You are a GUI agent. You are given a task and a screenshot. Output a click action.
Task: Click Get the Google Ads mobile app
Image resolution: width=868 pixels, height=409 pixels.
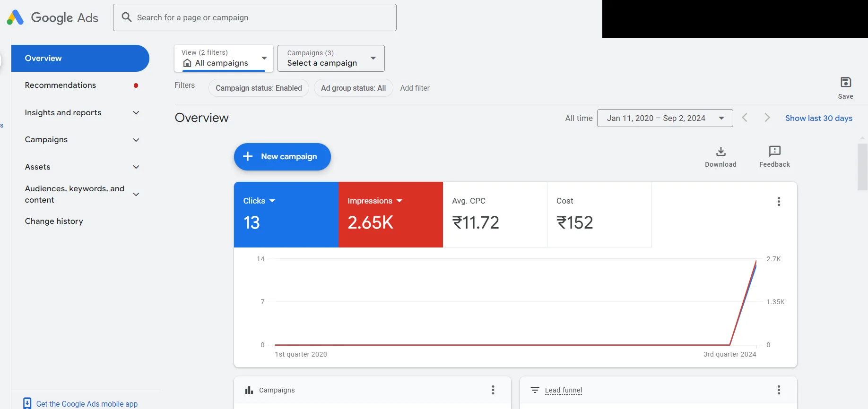coord(87,404)
